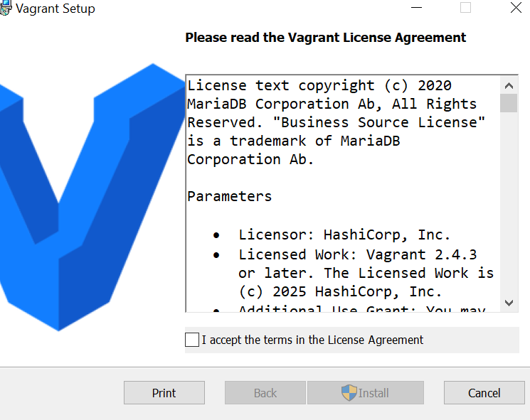Image resolution: width=530 pixels, height=420 pixels.
Task: Click the UAC shield icon on Install
Action: 349,393
